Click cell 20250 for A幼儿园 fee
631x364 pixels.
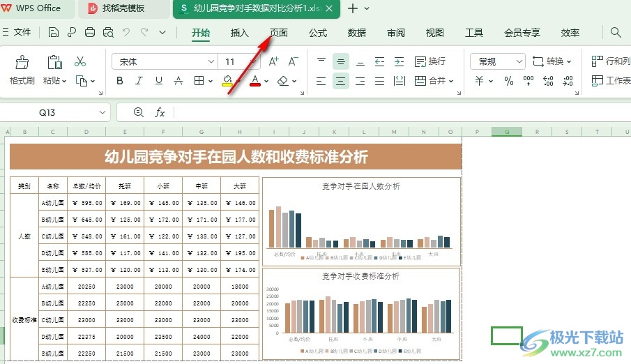(x=86, y=287)
